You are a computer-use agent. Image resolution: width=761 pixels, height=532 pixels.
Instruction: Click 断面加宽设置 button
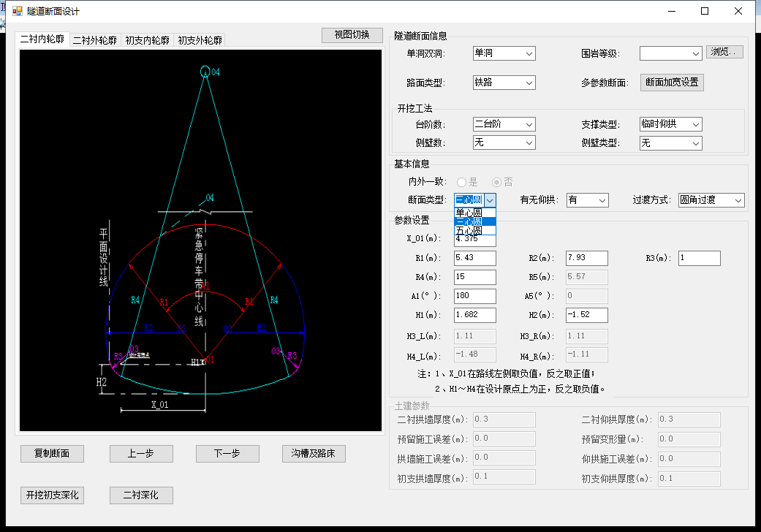(x=672, y=83)
